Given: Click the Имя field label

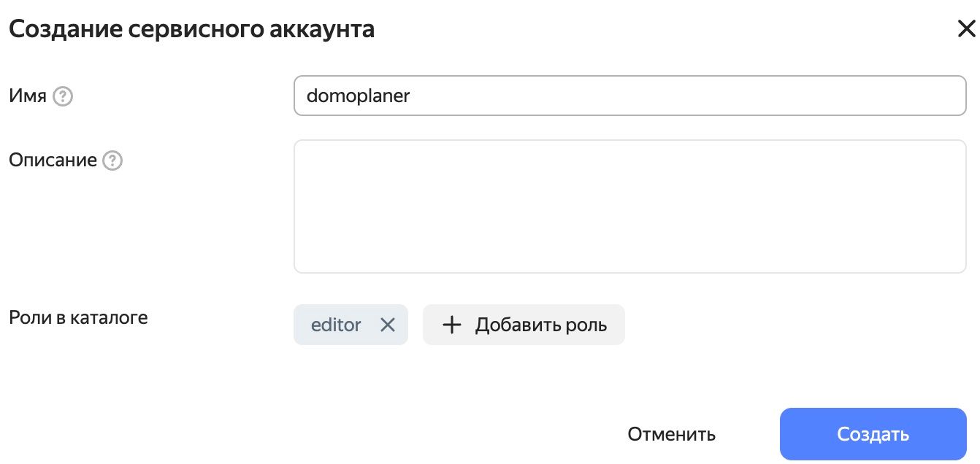Looking at the screenshot, I should point(28,96).
